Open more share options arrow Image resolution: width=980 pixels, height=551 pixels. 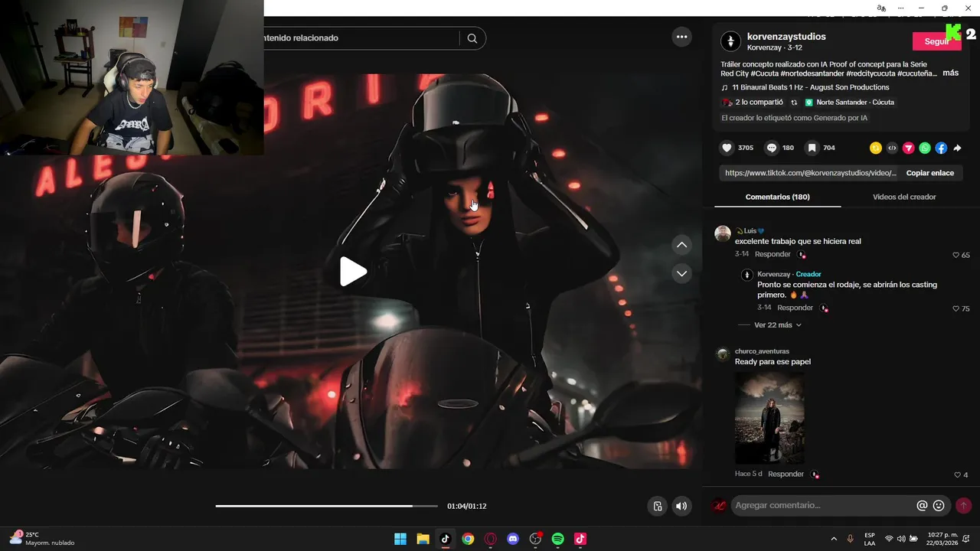coord(957,148)
